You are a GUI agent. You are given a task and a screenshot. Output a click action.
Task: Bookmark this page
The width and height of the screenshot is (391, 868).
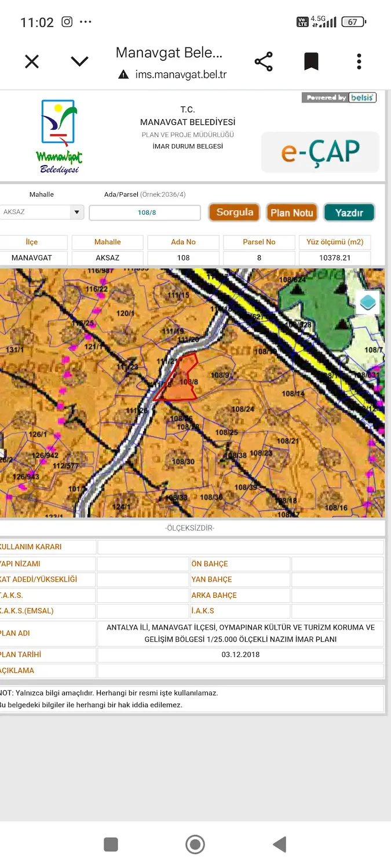coord(312,61)
